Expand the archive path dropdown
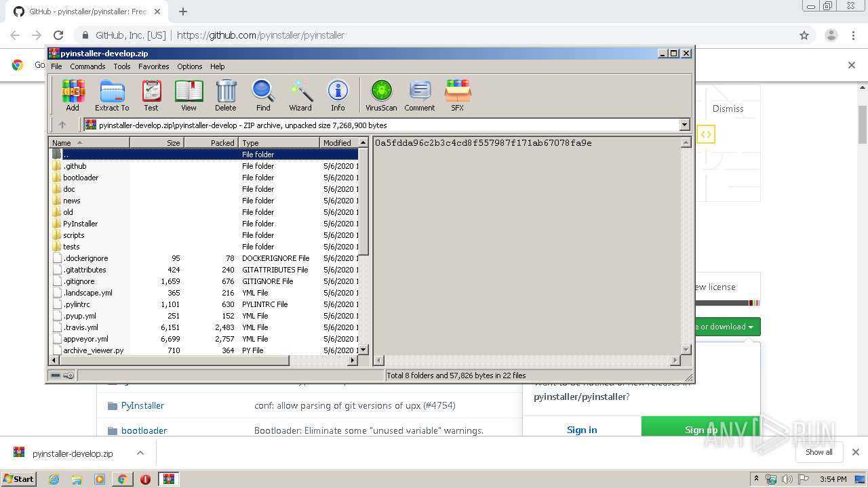This screenshot has width=868, height=488. click(x=684, y=125)
